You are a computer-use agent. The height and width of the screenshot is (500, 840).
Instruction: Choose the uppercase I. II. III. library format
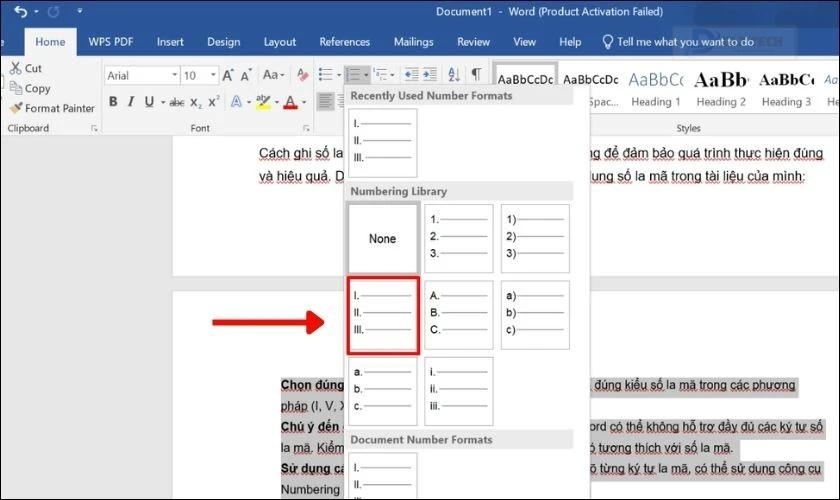382,315
